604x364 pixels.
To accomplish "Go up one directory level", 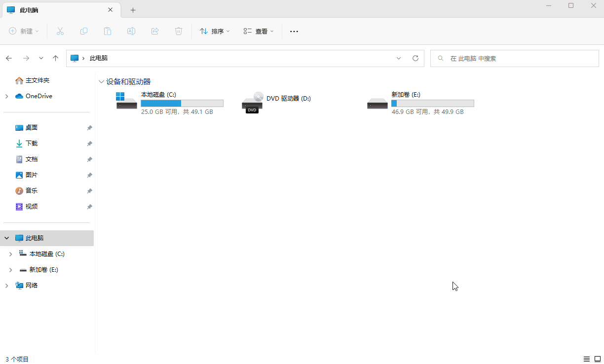I will click(55, 58).
